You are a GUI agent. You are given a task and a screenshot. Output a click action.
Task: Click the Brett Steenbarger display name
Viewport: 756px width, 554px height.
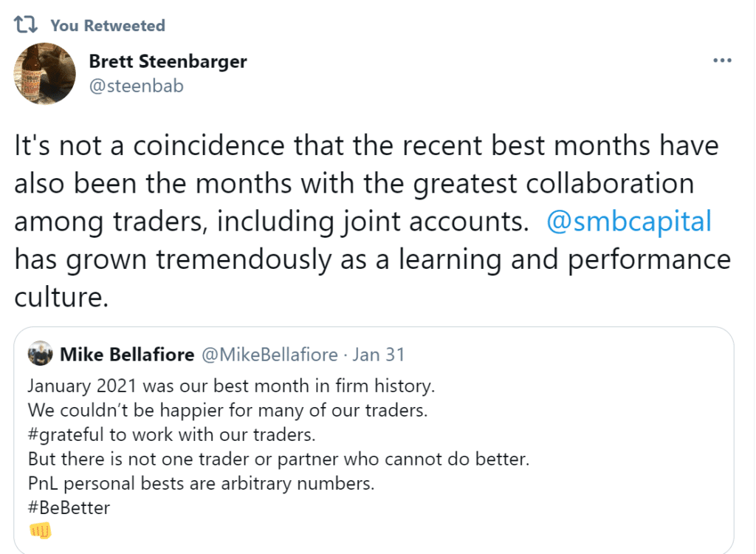[x=168, y=61]
